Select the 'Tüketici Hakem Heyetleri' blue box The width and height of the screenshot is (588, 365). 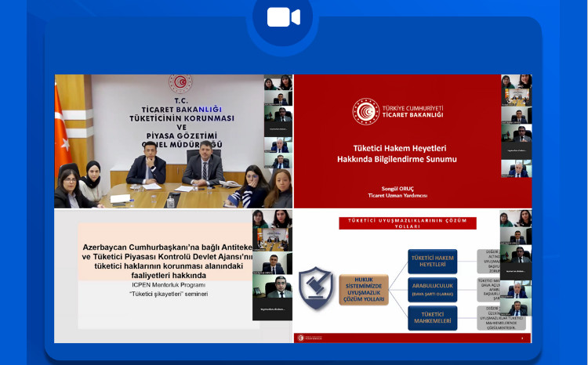432,261
